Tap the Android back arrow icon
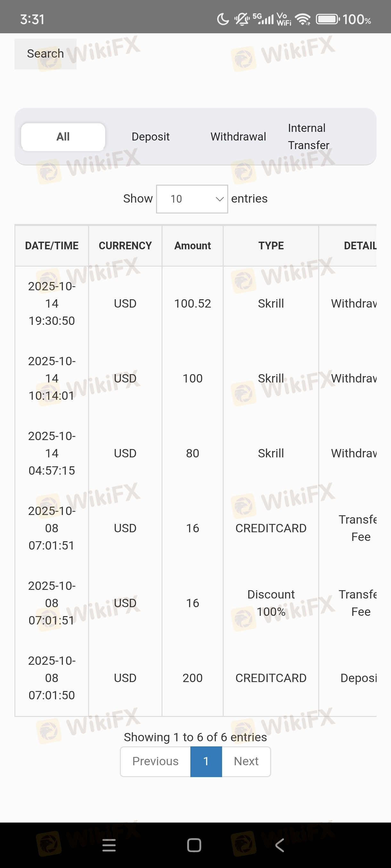391x868 pixels. (x=280, y=845)
